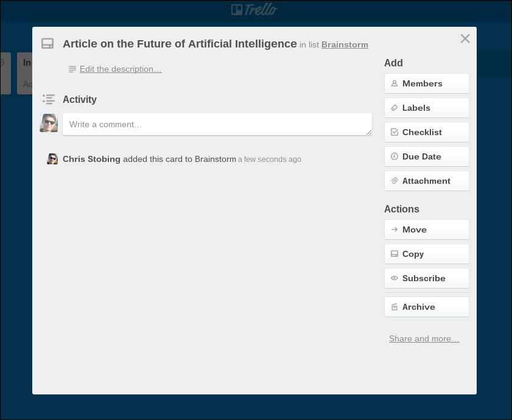The width and height of the screenshot is (512, 420).
Task: Click the Attachment paperclip icon
Action: coord(395,181)
